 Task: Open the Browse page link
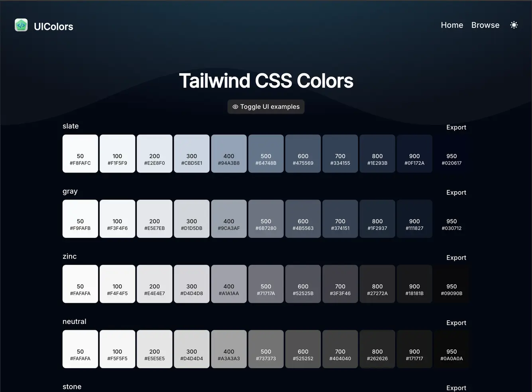click(x=485, y=25)
